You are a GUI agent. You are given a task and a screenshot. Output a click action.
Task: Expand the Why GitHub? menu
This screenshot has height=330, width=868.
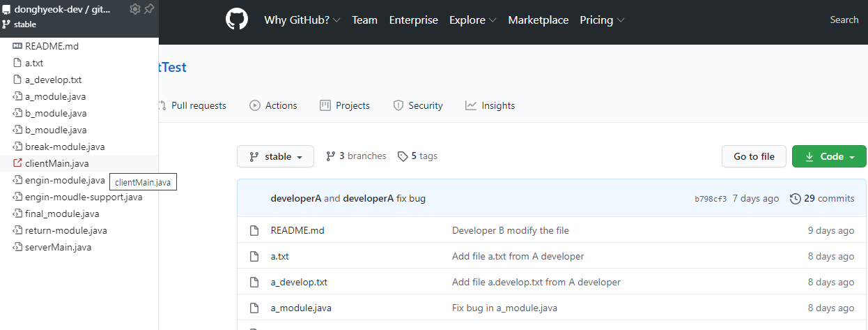coord(302,20)
